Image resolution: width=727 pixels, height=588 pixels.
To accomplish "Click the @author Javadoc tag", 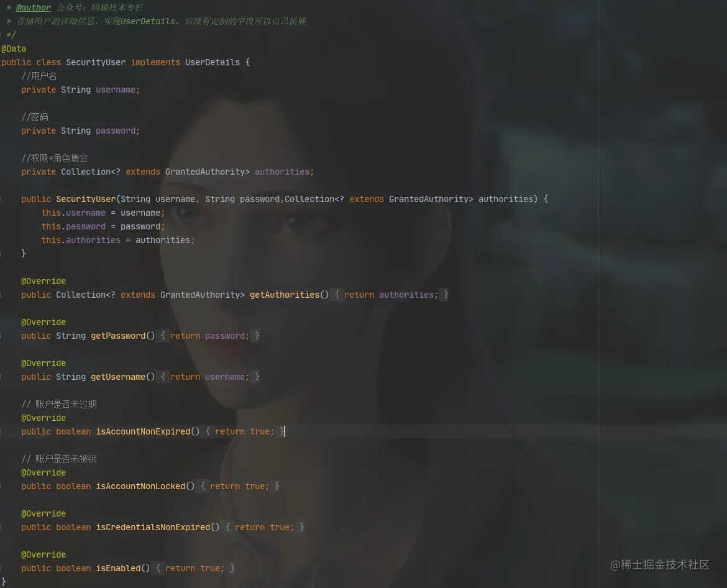I will pos(34,8).
